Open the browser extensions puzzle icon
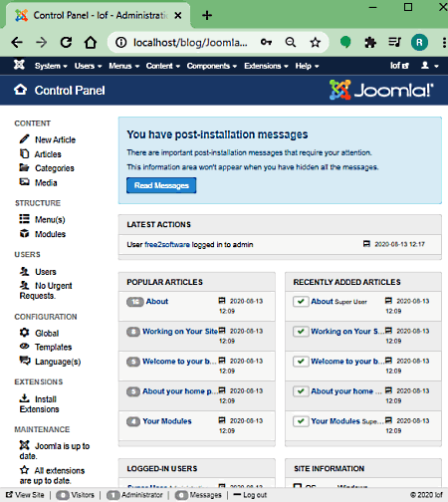Image resolution: width=448 pixels, height=502 pixels. (370, 42)
